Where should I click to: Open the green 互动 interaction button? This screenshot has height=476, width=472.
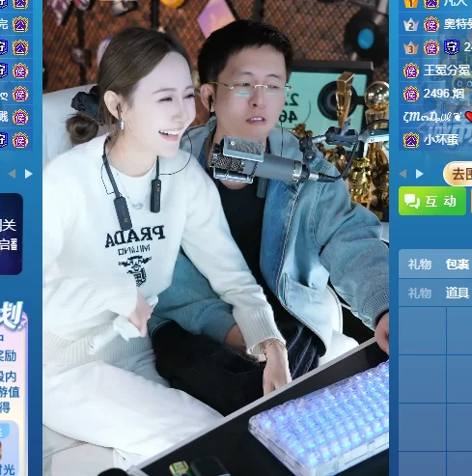(432, 201)
